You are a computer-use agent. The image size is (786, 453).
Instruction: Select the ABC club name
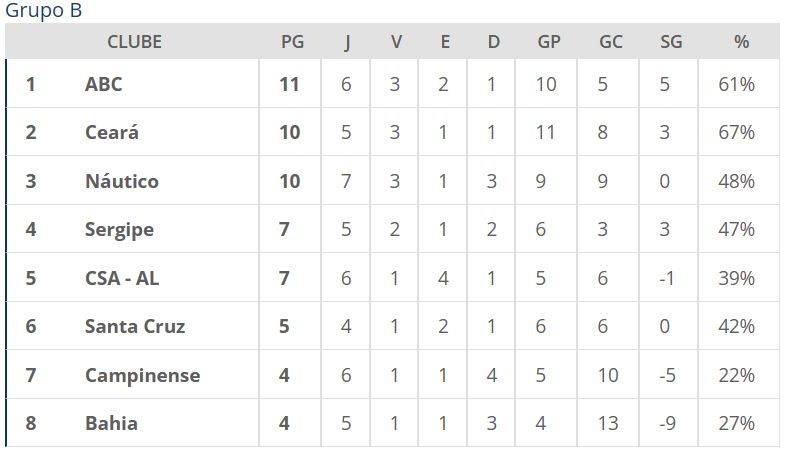pyautogui.click(x=103, y=84)
